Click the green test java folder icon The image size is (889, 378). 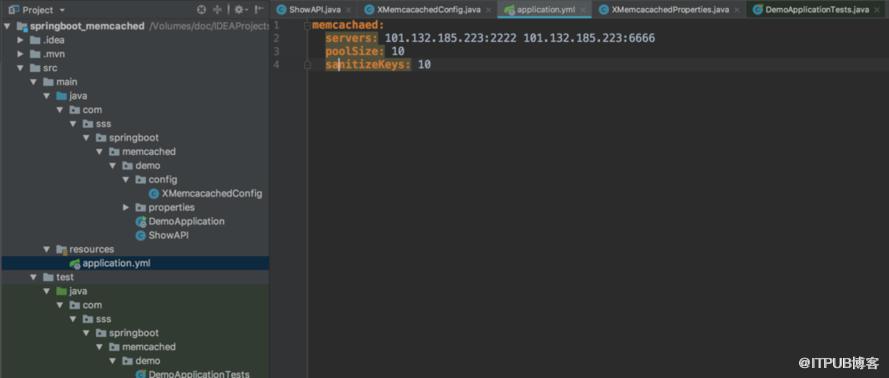61,291
